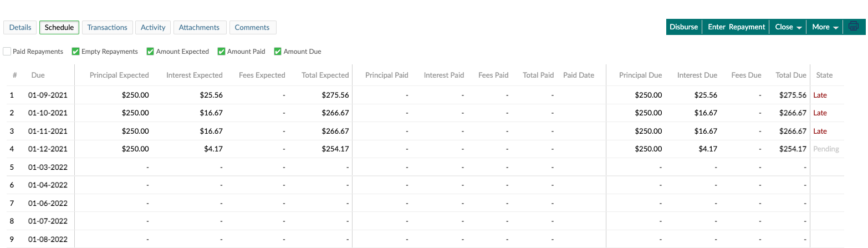Click the printer icon in toolbar
The image size is (868, 248).
(853, 27)
